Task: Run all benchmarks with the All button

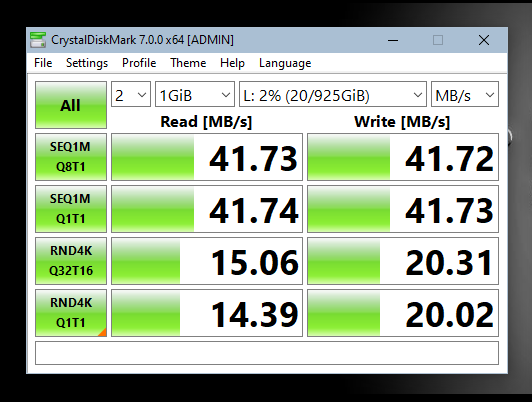Action: click(71, 105)
